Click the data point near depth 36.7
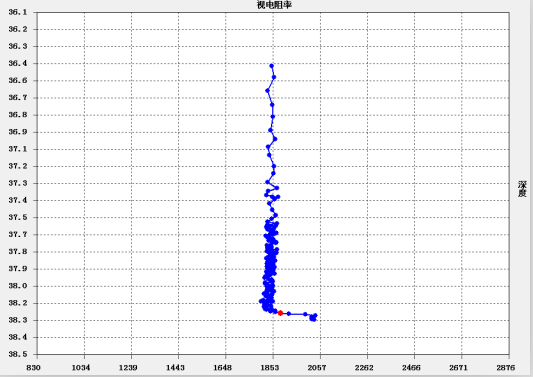This screenshot has width=533, height=377. 268,91
